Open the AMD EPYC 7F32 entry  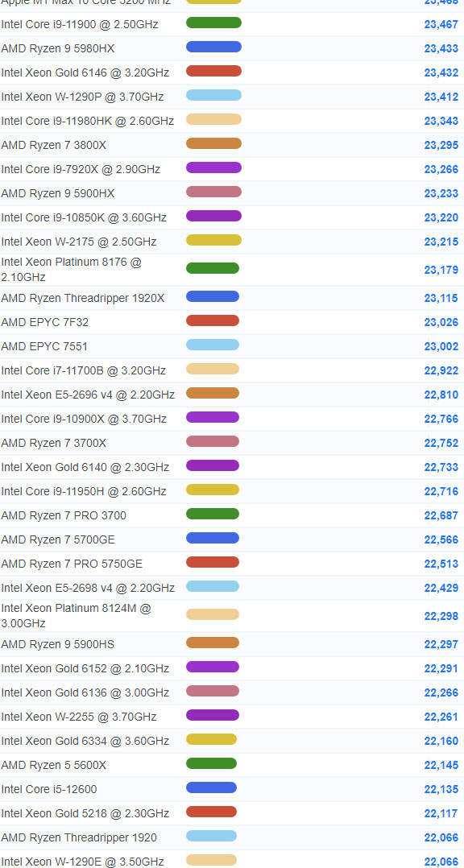coord(45,322)
